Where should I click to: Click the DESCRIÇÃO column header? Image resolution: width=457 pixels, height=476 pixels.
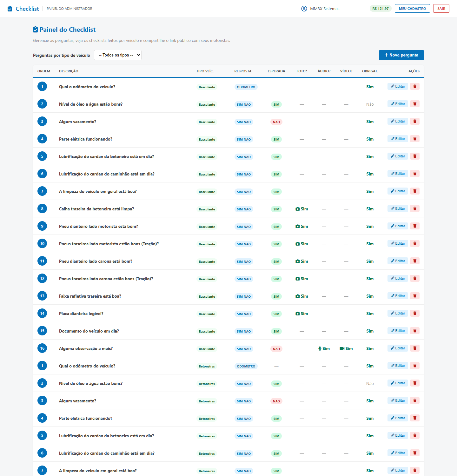click(x=69, y=71)
